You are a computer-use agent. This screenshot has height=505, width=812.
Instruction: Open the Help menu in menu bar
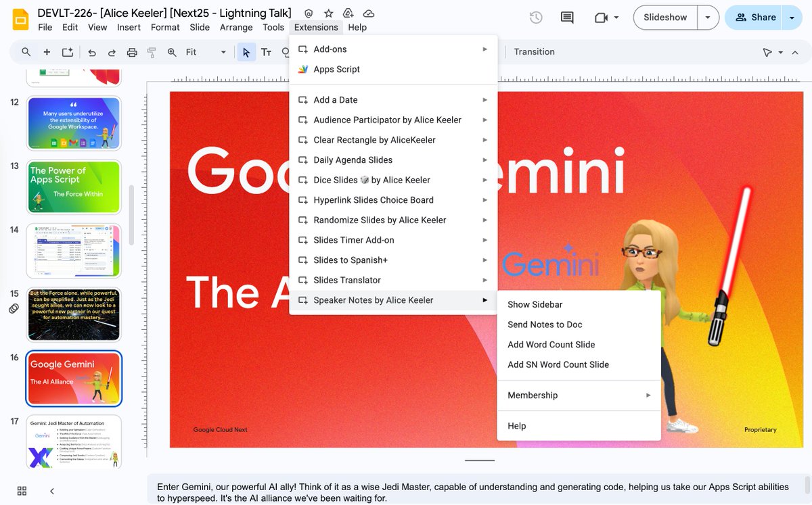coord(357,27)
